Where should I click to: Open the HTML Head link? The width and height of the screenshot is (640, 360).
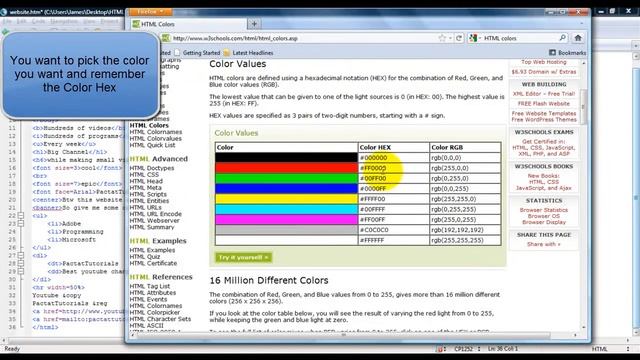click(146, 181)
